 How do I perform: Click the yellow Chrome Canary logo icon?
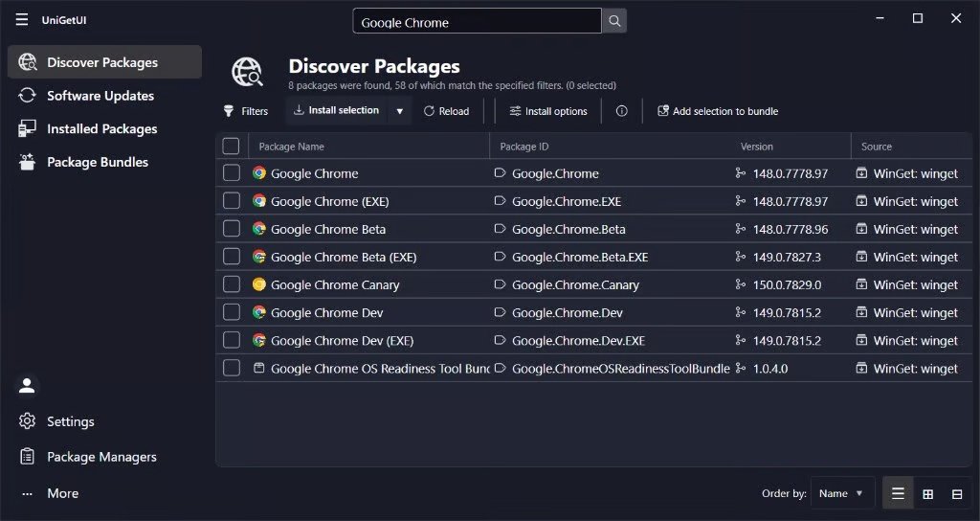coord(259,283)
